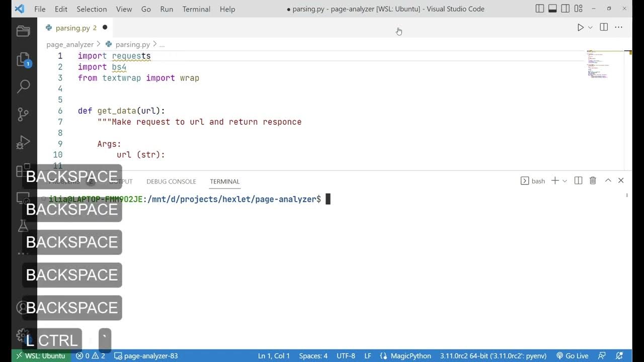Viewport: 644px width, 362px height.
Task: Place cursor on 'import bs4' line
Action: (x=102, y=67)
